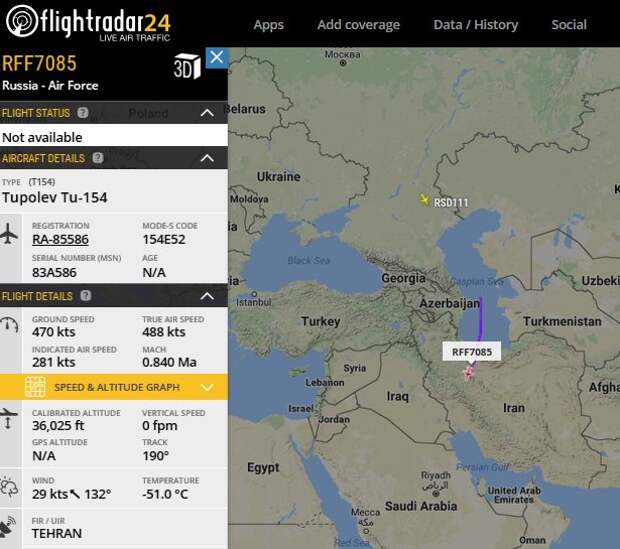Click the Flight Status help icon

tap(83, 113)
